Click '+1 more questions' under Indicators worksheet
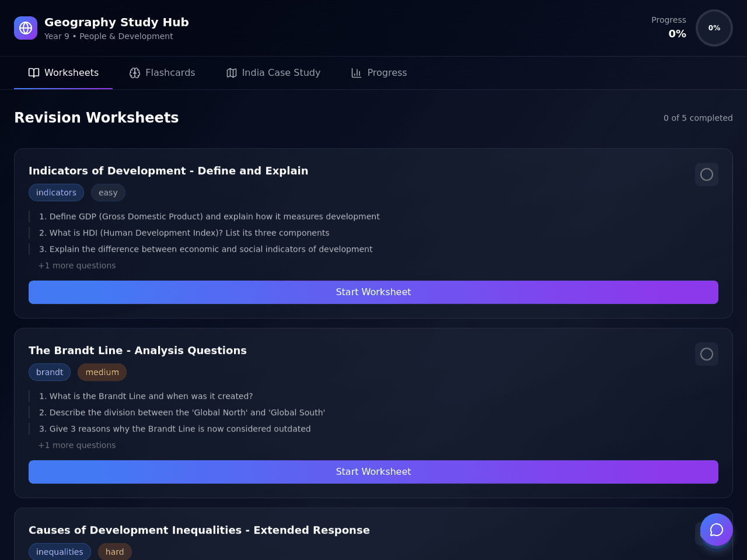The width and height of the screenshot is (747, 560). coord(77,265)
